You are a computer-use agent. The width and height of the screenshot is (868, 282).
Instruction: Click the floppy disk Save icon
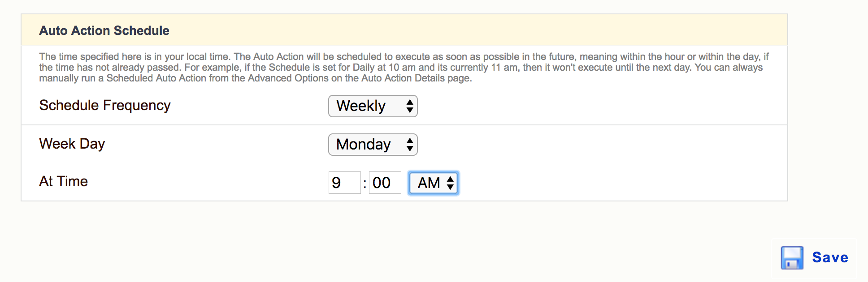792,258
